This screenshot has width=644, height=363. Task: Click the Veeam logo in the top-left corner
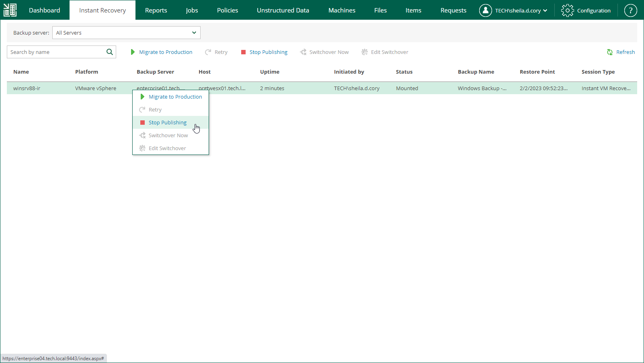[10, 9]
